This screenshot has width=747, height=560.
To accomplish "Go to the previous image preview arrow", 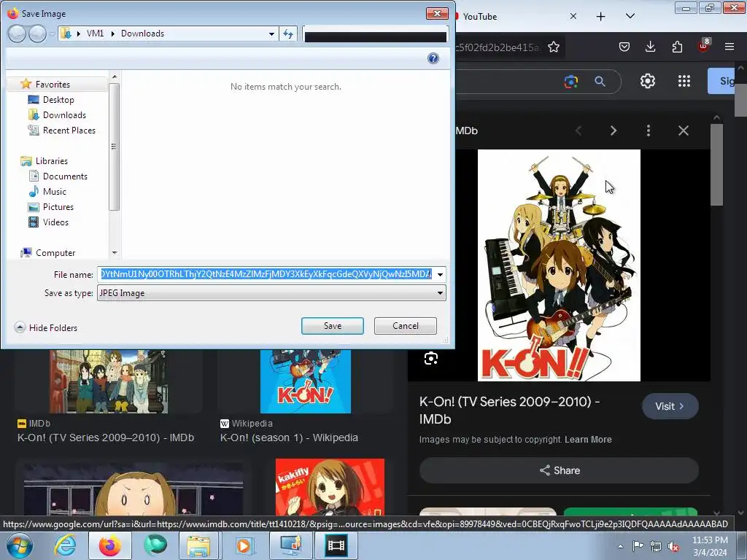I will [x=578, y=131].
